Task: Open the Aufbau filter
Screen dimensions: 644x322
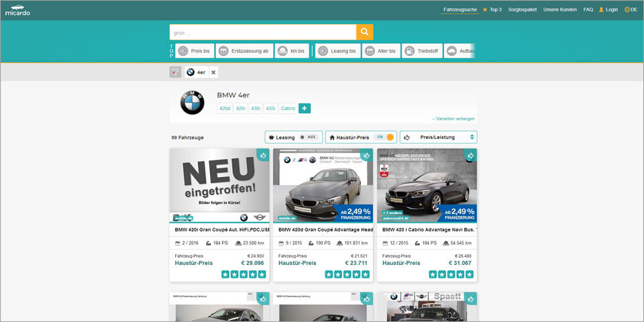Action: [x=460, y=51]
